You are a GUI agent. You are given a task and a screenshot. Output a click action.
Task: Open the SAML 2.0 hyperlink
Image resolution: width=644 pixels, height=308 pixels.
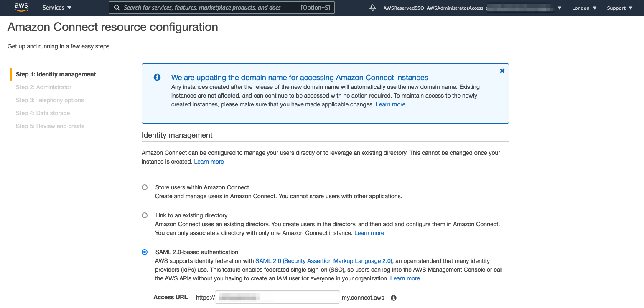(x=323, y=261)
